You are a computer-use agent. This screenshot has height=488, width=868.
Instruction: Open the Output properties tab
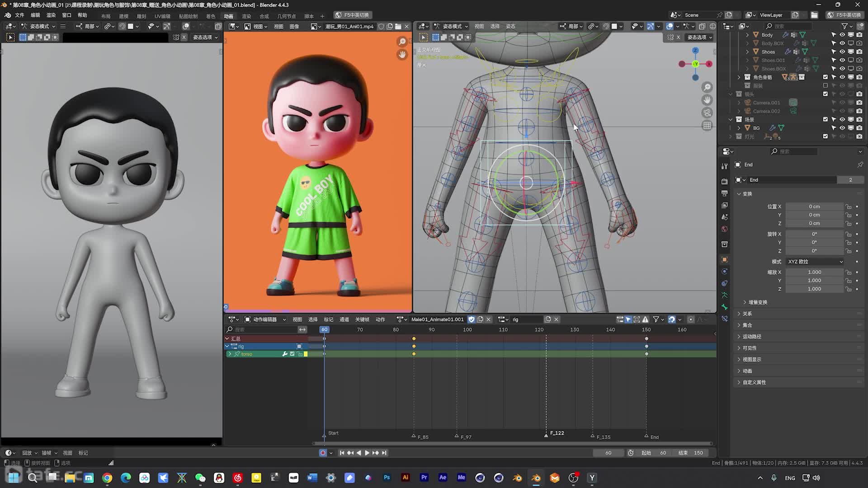(725, 193)
